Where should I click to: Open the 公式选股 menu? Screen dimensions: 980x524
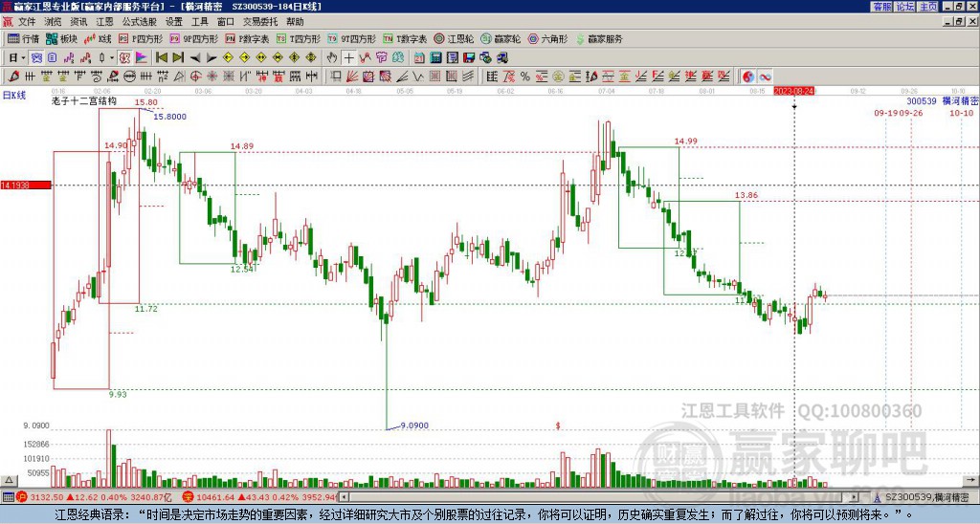[x=140, y=22]
